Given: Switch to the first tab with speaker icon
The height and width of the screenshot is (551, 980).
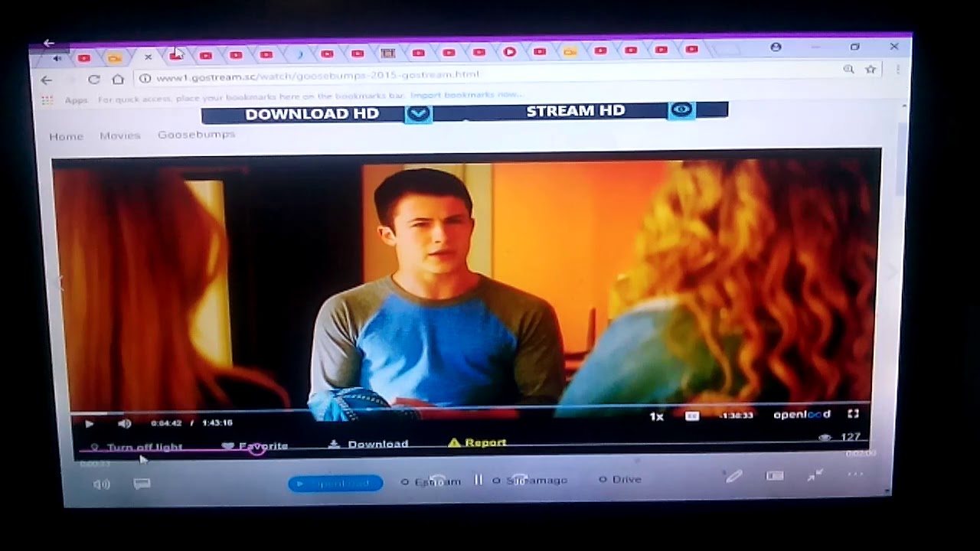Looking at the screenshot, I should click(57, 58).
